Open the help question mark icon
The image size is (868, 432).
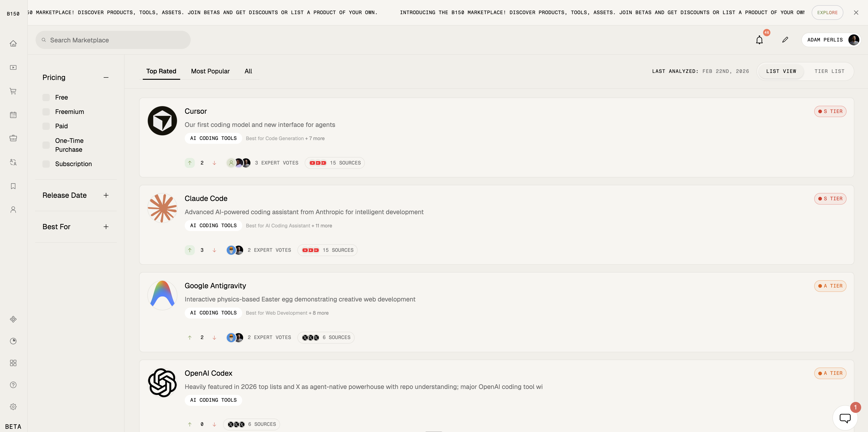13,385
